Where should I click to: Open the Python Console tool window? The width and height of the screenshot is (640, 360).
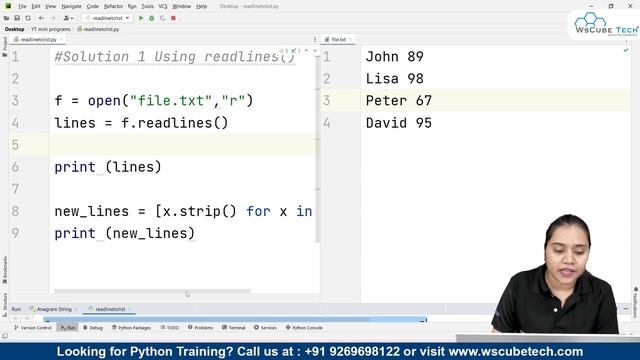coord(304,328)
